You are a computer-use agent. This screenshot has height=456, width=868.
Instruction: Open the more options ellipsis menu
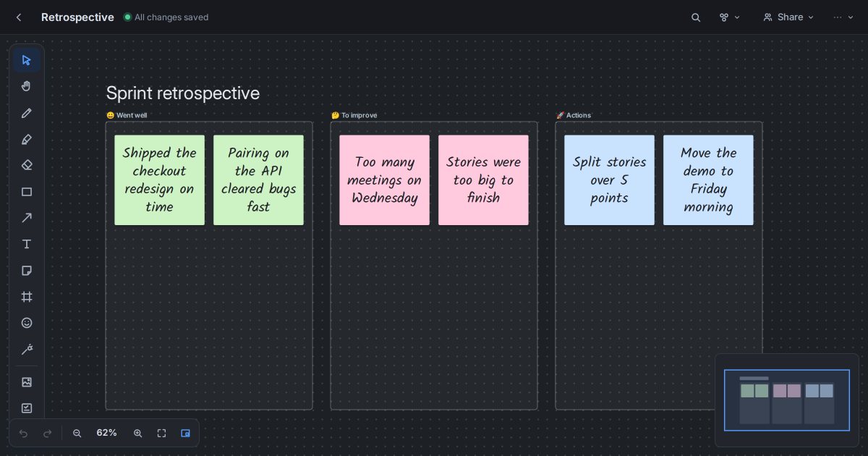pyautogui.click(x=843, y=17)
